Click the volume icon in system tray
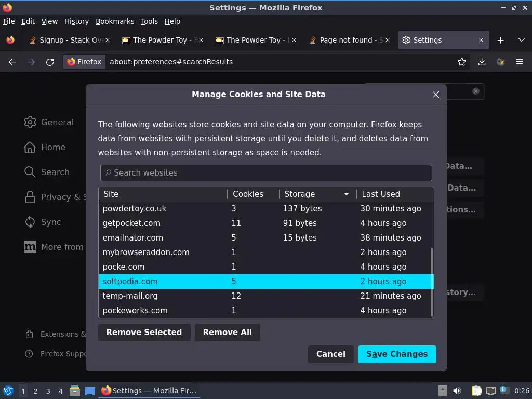This screenshot has height=399, width=532. tap(457, 391)
